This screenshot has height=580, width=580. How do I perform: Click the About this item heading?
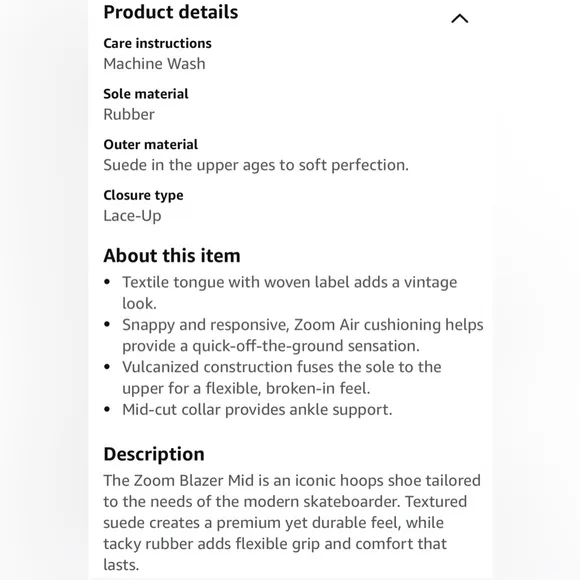coord(172,256)
